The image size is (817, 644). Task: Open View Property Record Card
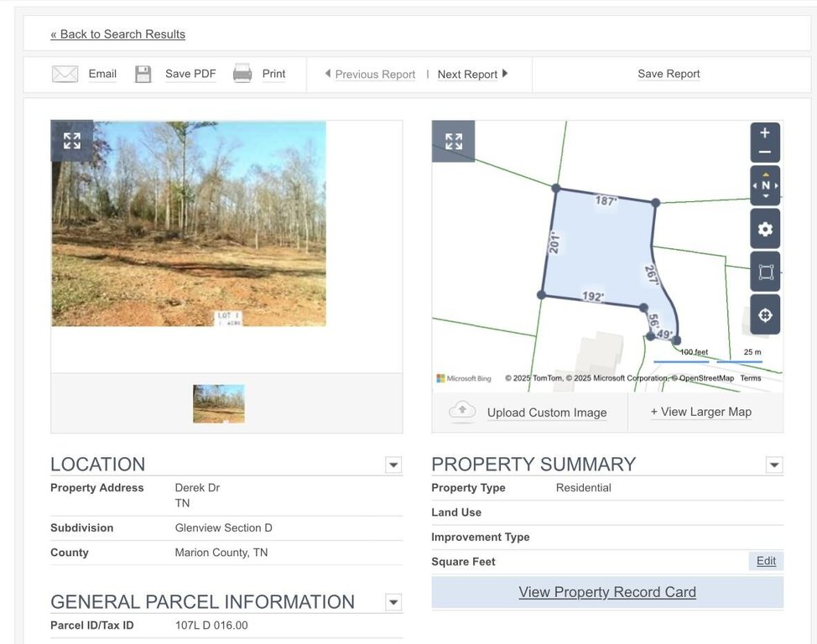(607, 592)
